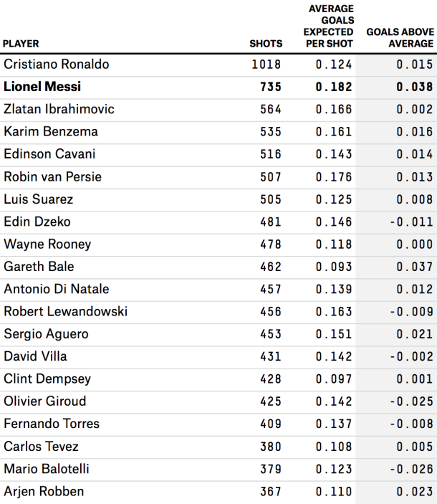Image resolution: width=437 pixels, height=504 pixels.
Task: Select the Luis Suarez row name
Action: [x=39, y=199]
